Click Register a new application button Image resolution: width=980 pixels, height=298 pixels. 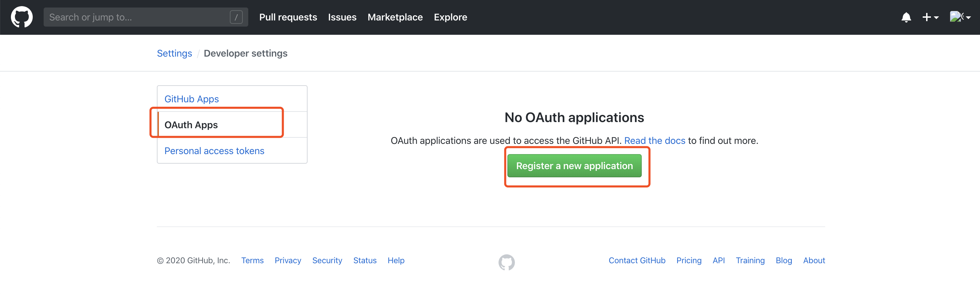574,166
